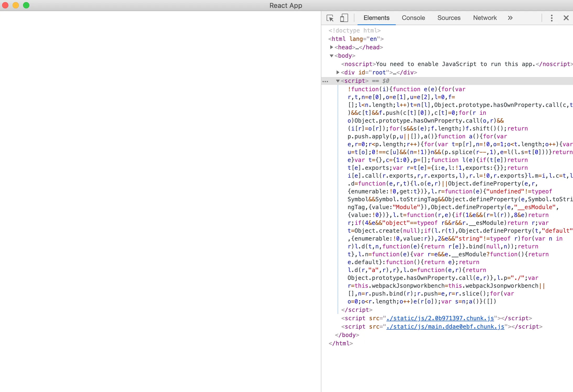
Task: Open the Sources tab
Action: [449, 18]
